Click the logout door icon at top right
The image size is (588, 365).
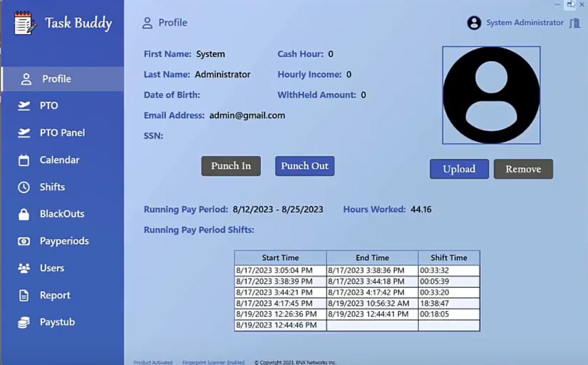[x=575, y=23]
